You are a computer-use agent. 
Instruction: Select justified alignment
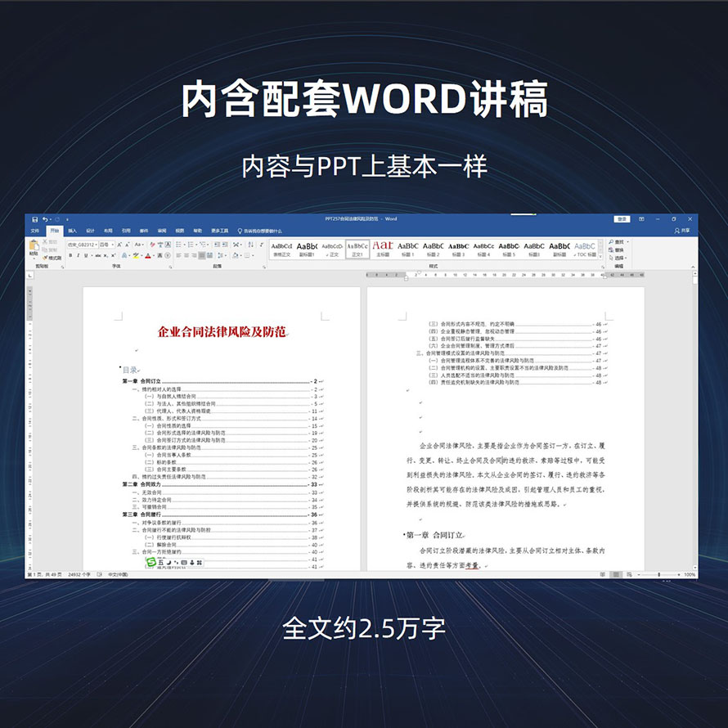[x=202, y=255]
